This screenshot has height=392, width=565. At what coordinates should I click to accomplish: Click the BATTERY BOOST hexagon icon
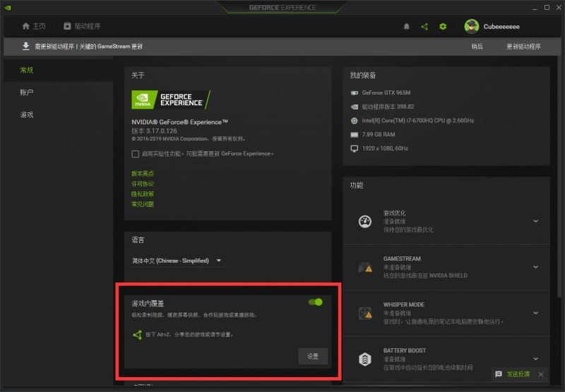[x=365, y=360]
